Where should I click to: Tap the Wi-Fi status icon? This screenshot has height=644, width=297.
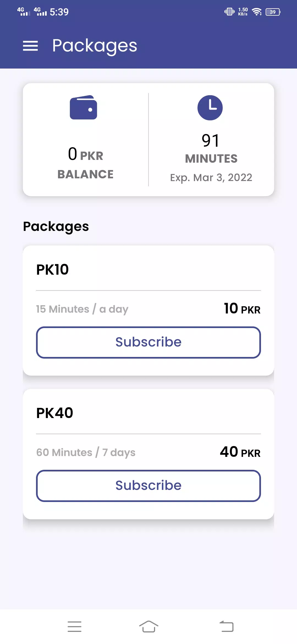[257, 12]
